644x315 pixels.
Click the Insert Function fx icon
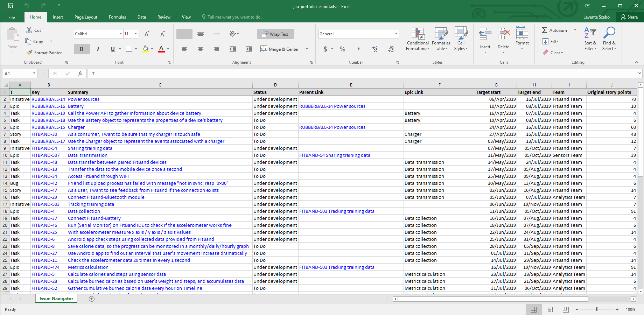tap(80, 73)
